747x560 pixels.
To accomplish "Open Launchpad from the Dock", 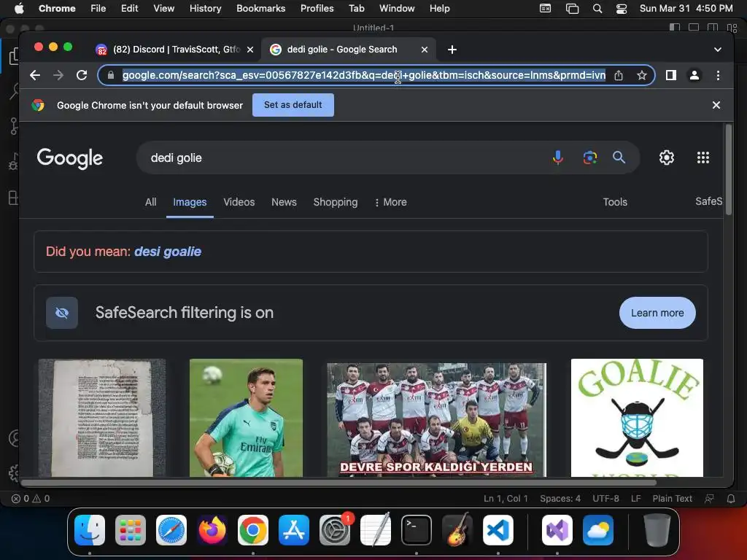I will point(131,530).
